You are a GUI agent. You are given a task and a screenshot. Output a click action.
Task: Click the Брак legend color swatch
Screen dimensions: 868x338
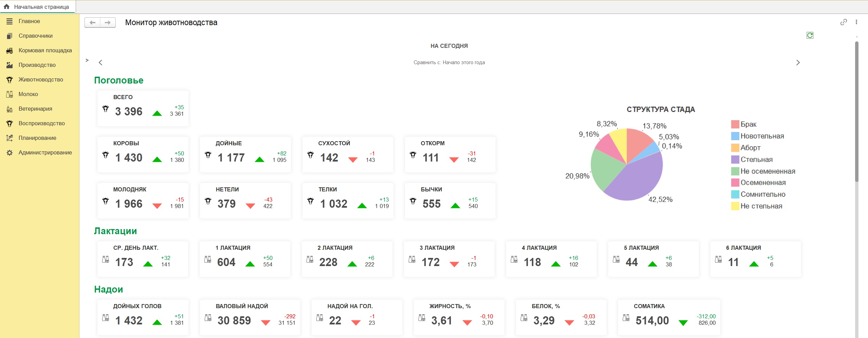pos(735,124)
